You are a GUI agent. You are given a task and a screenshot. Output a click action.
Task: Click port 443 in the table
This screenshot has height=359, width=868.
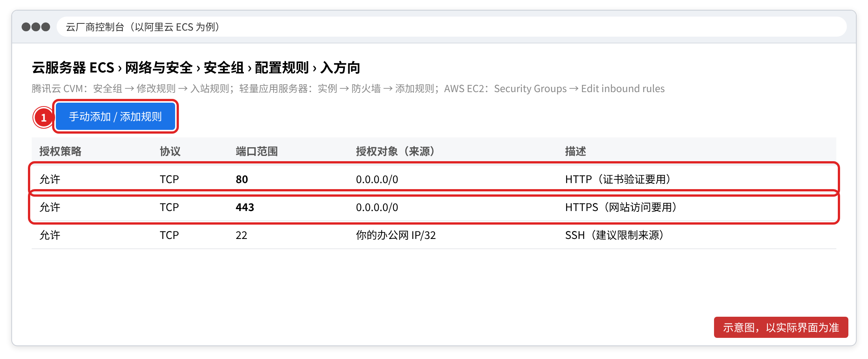pyautogui.click(x=245, y=207)
